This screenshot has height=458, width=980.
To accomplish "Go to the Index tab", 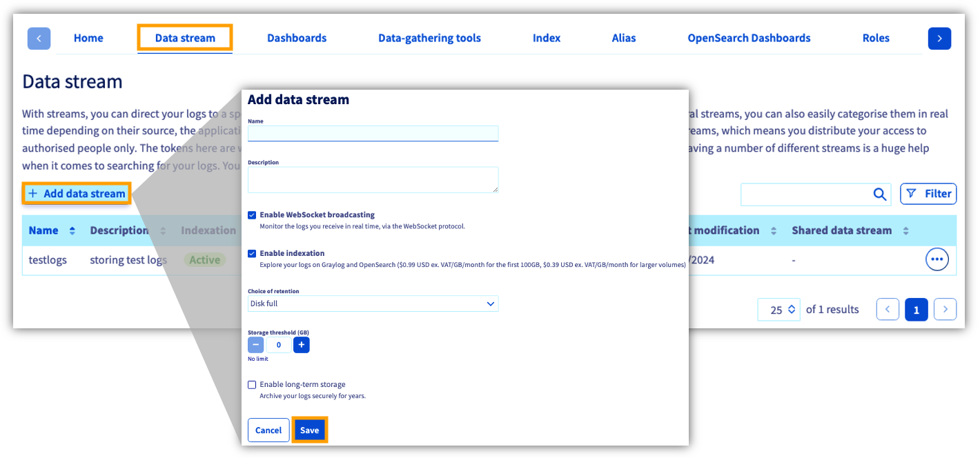I will (547, 38).
